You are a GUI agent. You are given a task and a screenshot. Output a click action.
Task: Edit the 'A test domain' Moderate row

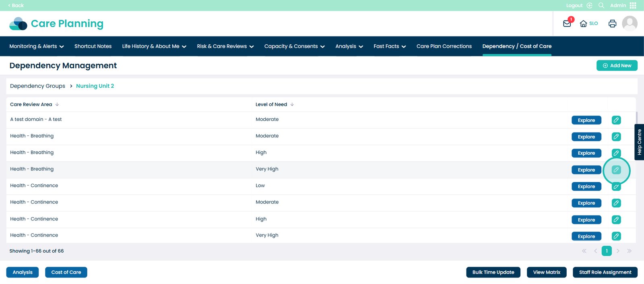coord(616,120)
